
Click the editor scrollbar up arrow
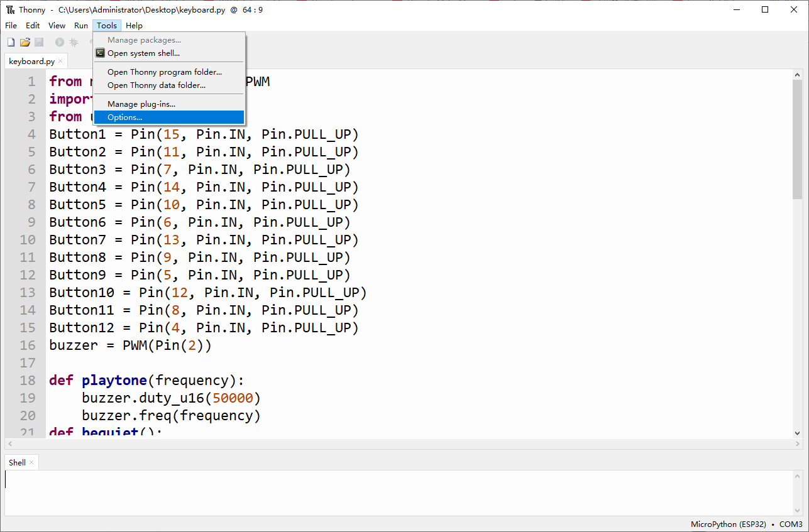coord(797,75)
